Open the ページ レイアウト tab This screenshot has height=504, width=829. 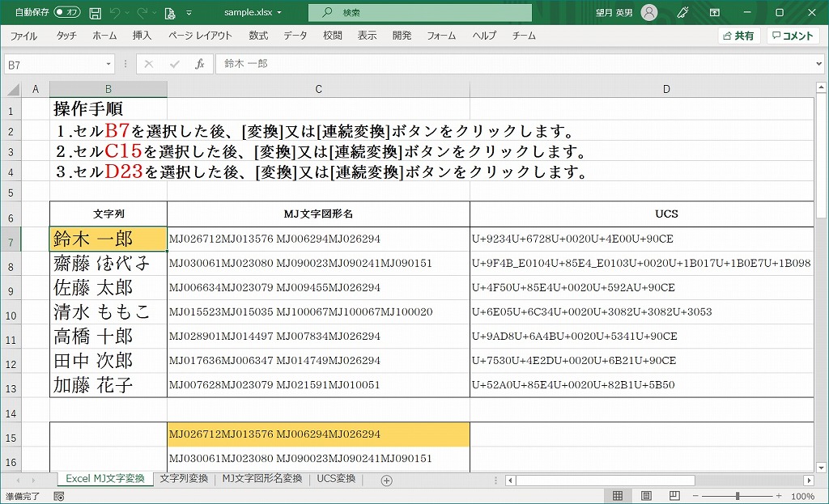point(201,36)
